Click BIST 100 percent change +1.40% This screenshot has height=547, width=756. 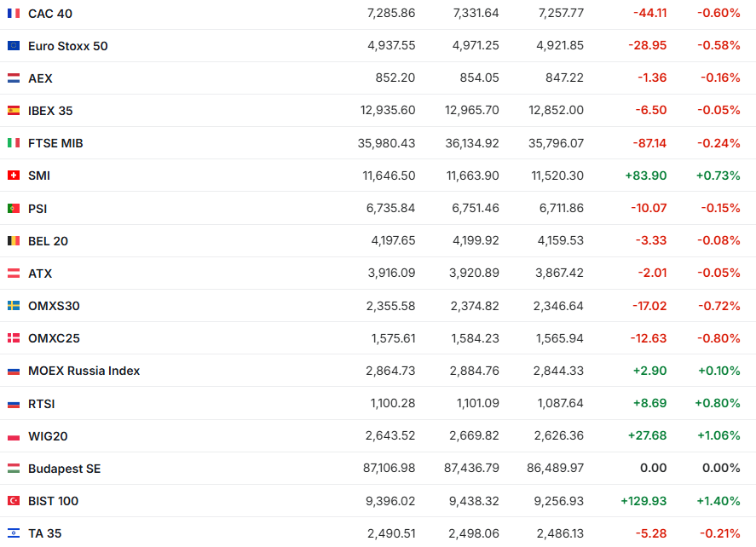pos(718,501)
